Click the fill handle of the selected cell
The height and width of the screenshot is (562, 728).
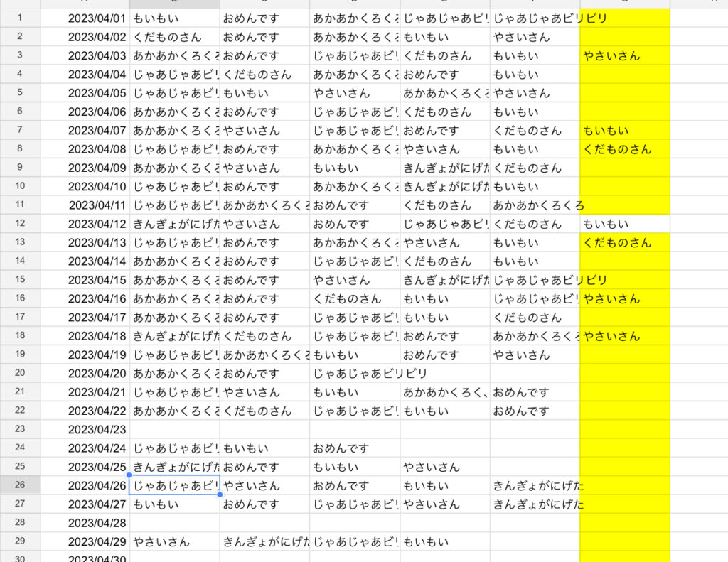click(219, 495)
